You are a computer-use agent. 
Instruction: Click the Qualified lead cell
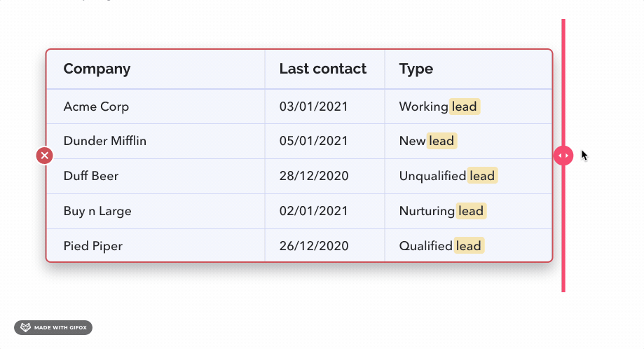pyautogui.click(x=468, y=245)
